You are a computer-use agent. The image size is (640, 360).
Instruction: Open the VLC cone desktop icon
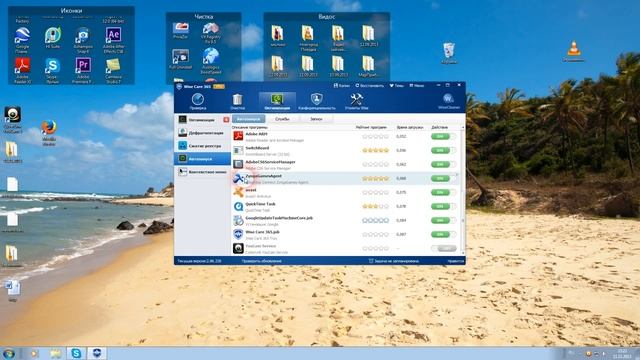coord(573,51)
